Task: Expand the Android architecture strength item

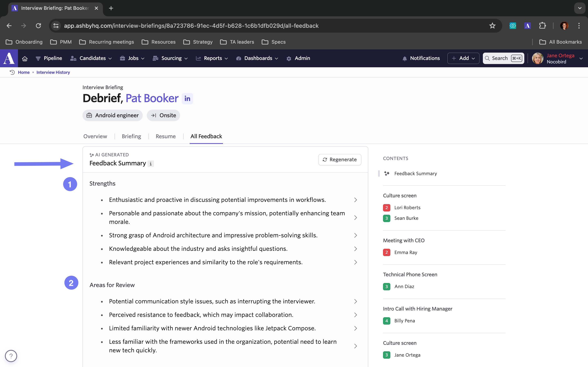Action: pyautogui.click(x=355, y=235)
